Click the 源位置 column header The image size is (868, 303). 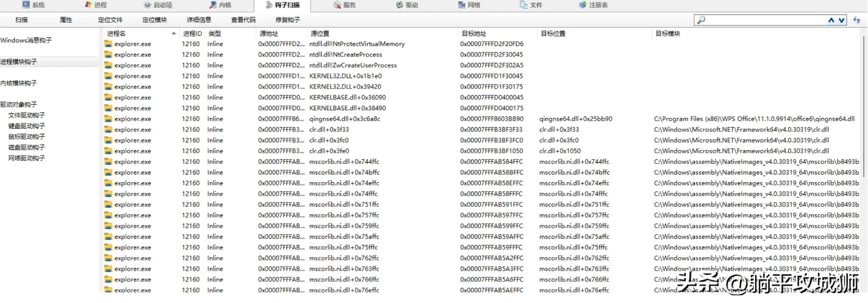[382, 33]
